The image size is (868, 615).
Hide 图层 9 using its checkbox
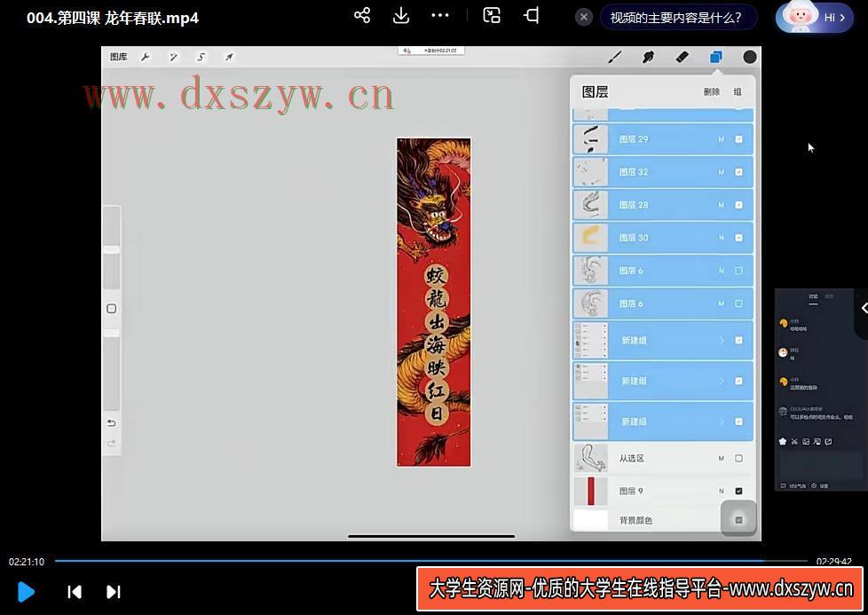tap(738, 491)
